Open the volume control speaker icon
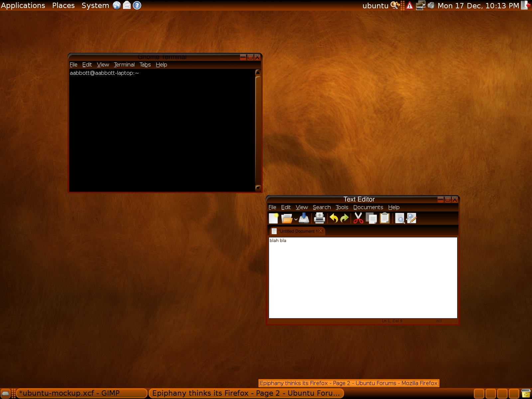The image size is (532, 399). click(431, 5)
